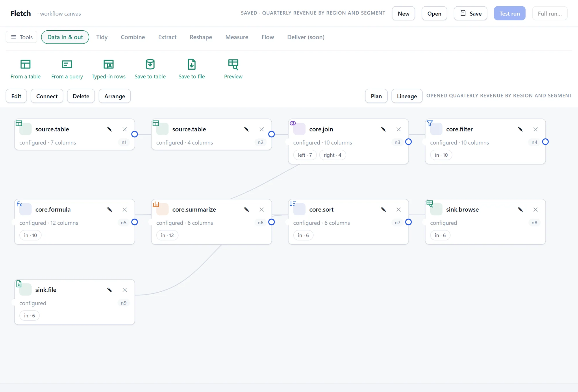The width and height of the screenshot is (578, 392).
Task: Open the Plan view
Action: [x=376, y=96]
